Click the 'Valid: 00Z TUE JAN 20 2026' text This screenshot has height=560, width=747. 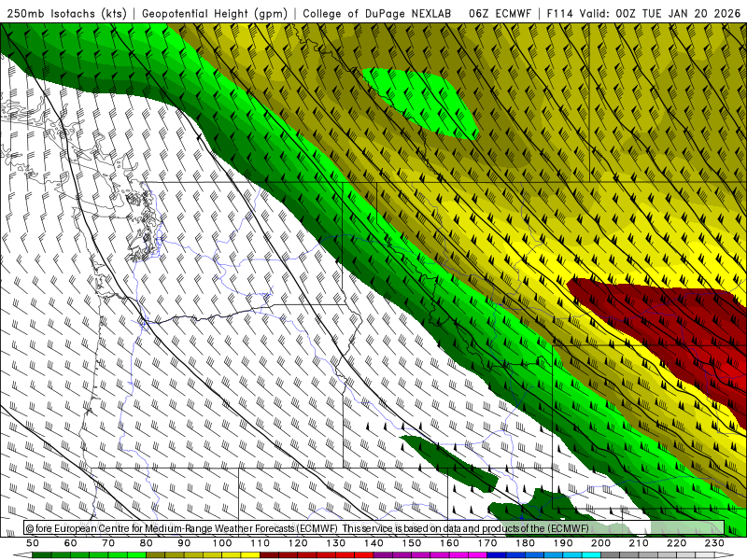pos(660,13)
